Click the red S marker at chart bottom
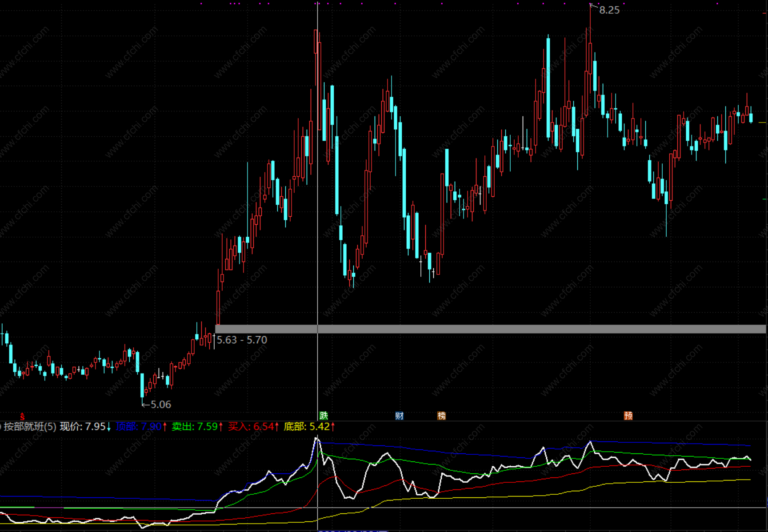The width and height of the screenshot is (768, 532). click(22, 417)
